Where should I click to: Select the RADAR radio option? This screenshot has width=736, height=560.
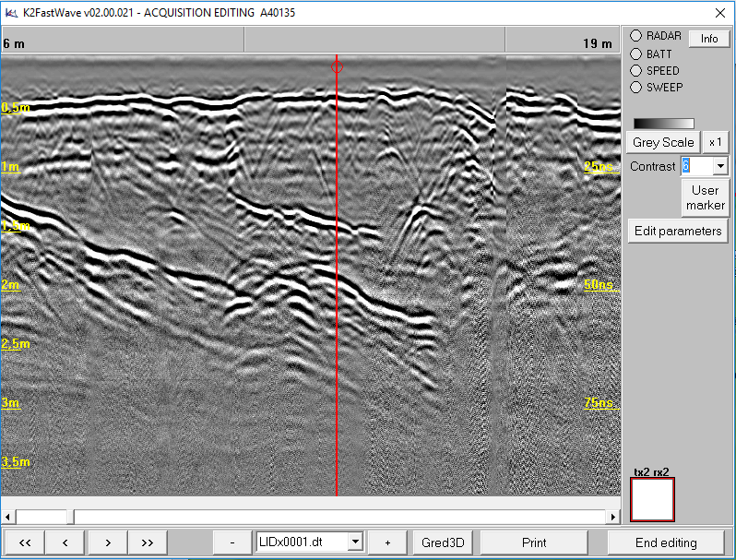click(x=635, y=36)
